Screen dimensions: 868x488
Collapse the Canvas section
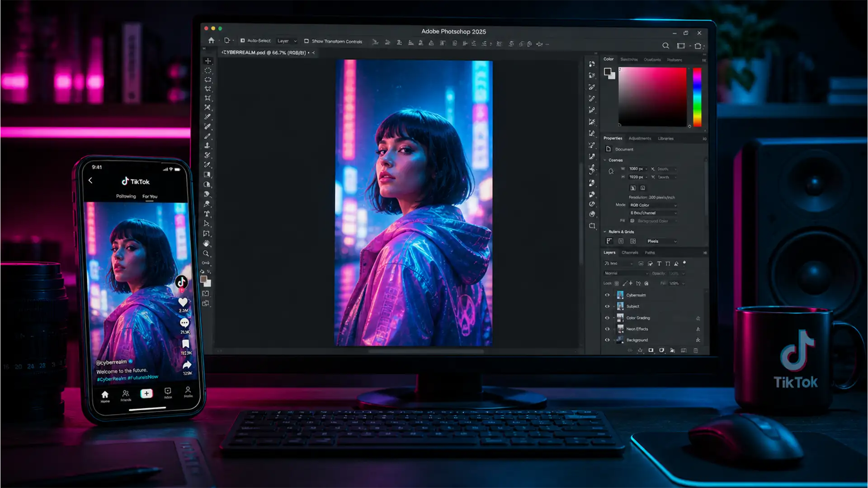coord(605,160)
